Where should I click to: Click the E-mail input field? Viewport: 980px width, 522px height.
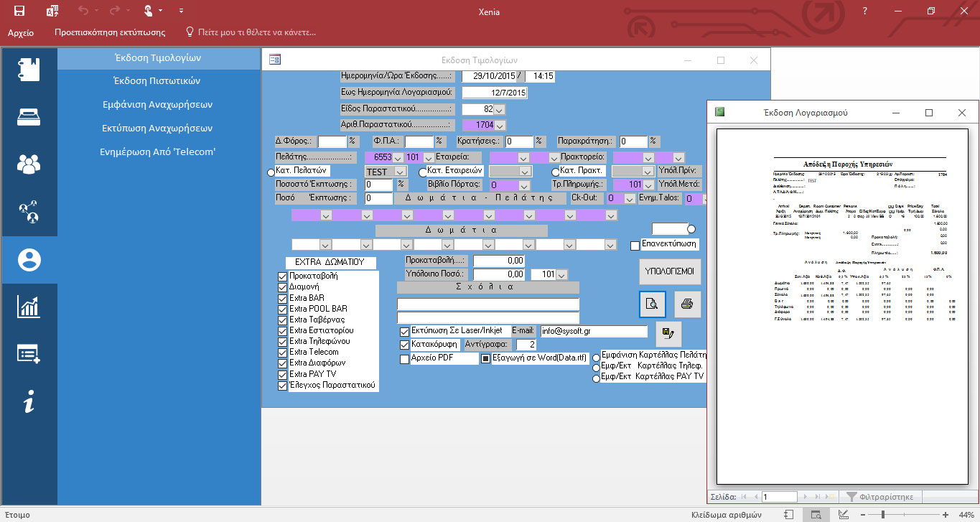click(593, 332)
